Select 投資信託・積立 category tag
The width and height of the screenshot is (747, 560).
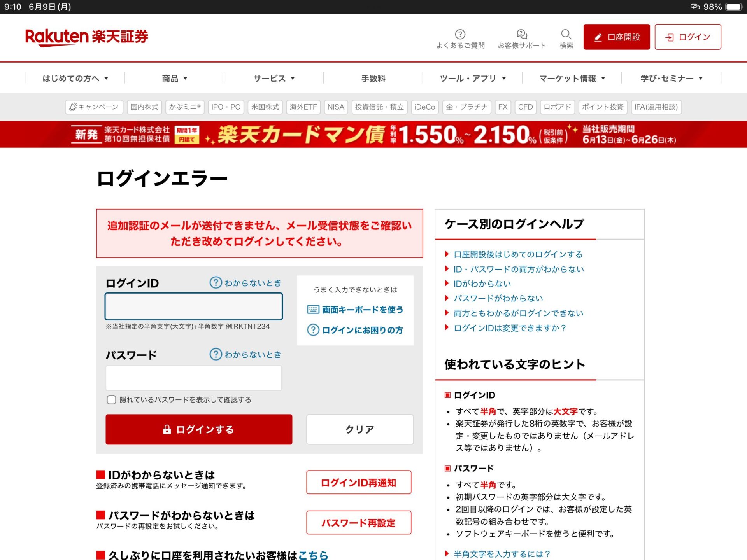coord(379,107)
